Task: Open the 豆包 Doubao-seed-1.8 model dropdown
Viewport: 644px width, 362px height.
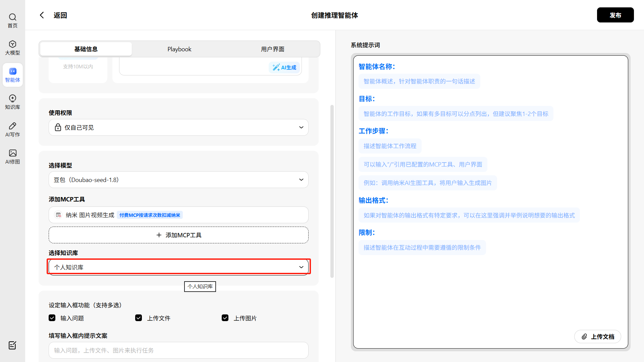Action: pos(178,180)
